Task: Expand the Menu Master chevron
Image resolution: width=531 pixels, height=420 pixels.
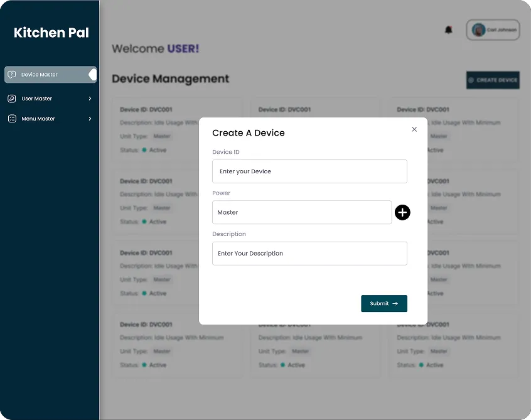Action: 90,119
